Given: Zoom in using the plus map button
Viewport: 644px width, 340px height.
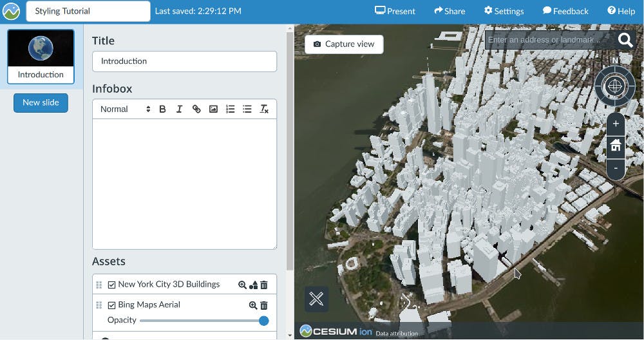Looking at the screenshot, I should point(616,124).
